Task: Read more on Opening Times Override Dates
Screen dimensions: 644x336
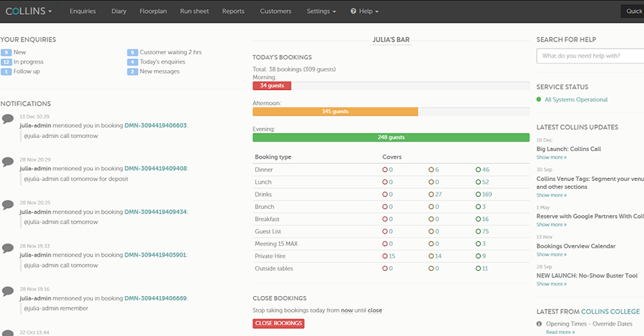Action: [560, 332]
